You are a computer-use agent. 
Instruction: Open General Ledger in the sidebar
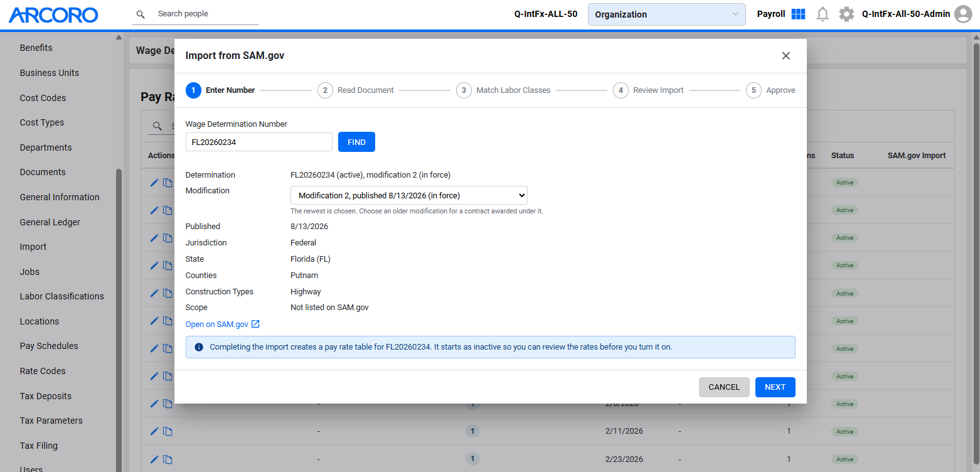click(50, 222)
